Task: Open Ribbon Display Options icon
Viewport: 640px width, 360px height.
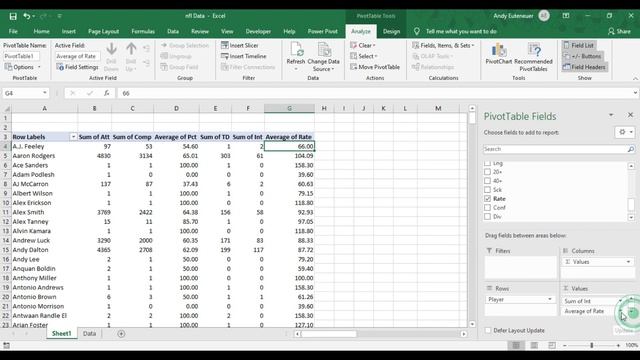Action: [566, 16]
